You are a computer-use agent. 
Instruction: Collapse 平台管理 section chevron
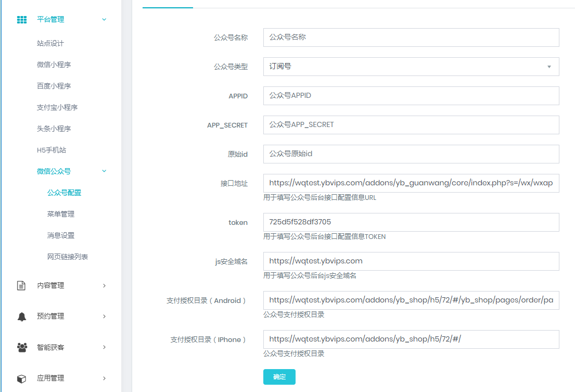point(104,20)
